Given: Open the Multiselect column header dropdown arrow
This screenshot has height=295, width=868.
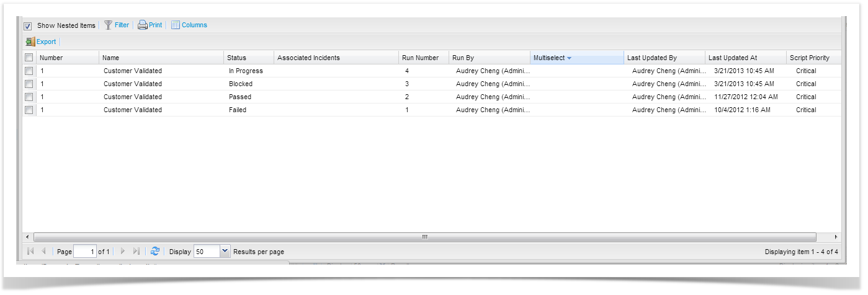Looking at the screenshot, I should pyautogui.click(x=569, y=58).
